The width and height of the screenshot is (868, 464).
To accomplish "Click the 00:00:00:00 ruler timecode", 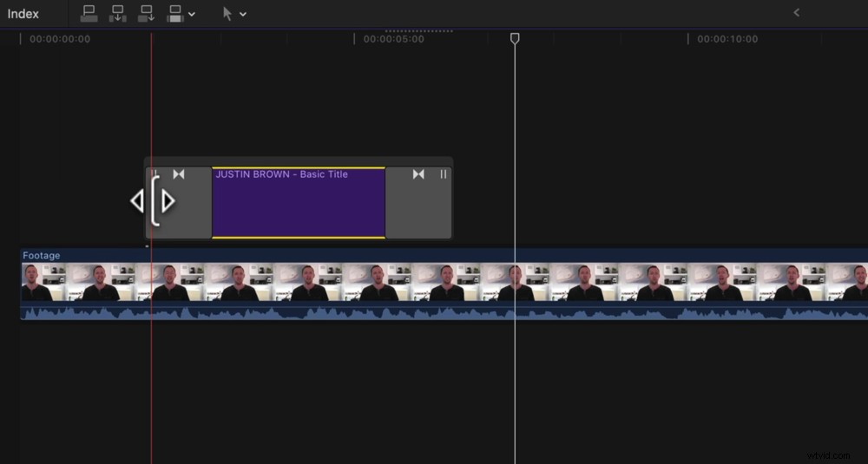I will coord(60,39).
